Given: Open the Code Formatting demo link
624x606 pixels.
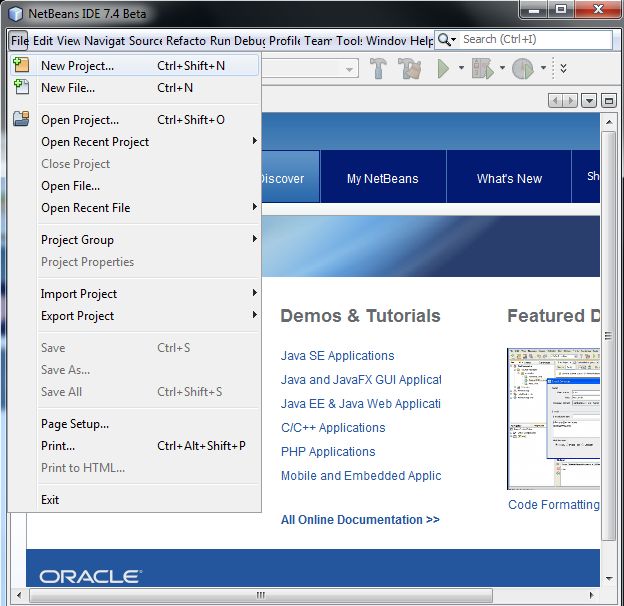Looking at the screenshot, I should click(x=554, y=505).
